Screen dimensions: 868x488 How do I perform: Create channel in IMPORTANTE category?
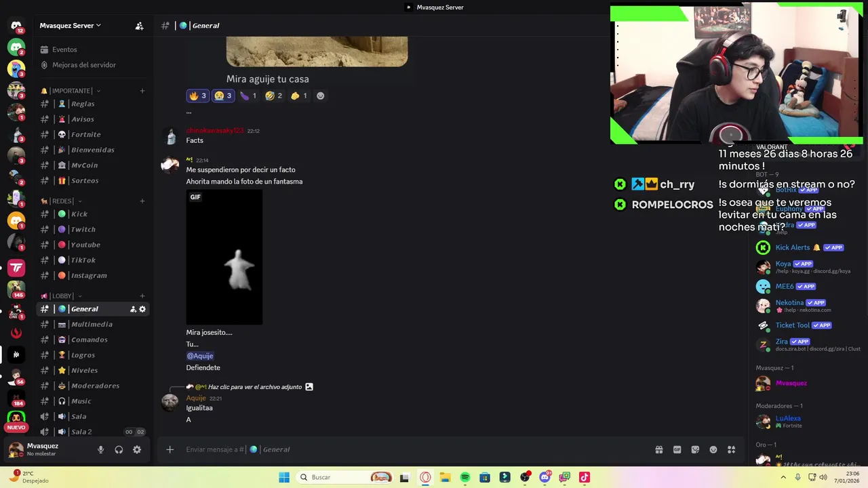pyautogui.click(x=142, y=91)
